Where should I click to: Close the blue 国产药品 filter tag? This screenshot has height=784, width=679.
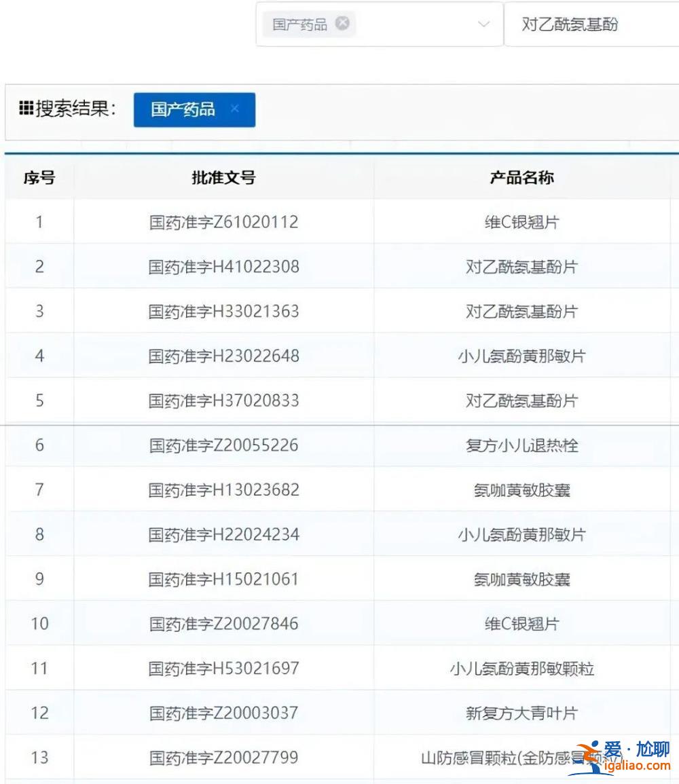pos(235,109)
